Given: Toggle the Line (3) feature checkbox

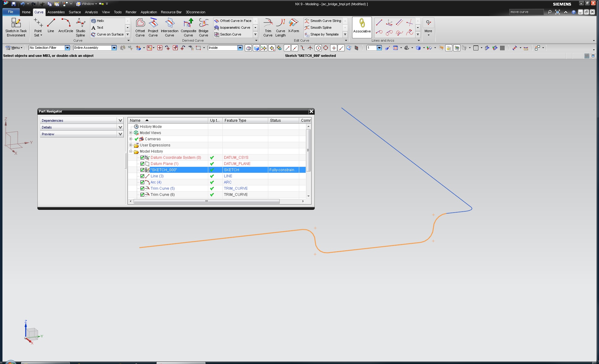Looking at the screenshot, I should (142, 176).
